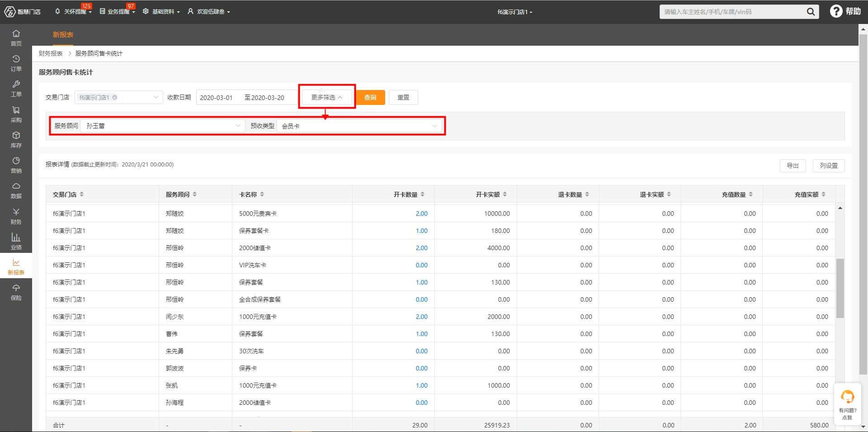
Task: Click the table scroll-up arrow
Action: (840, 208)
